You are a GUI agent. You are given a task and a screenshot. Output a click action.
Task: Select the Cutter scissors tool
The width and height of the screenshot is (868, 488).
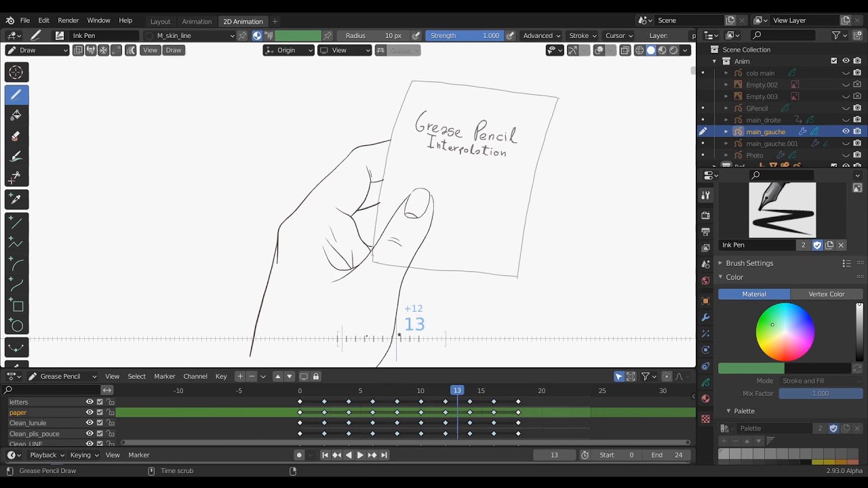(x=17, y=178)
